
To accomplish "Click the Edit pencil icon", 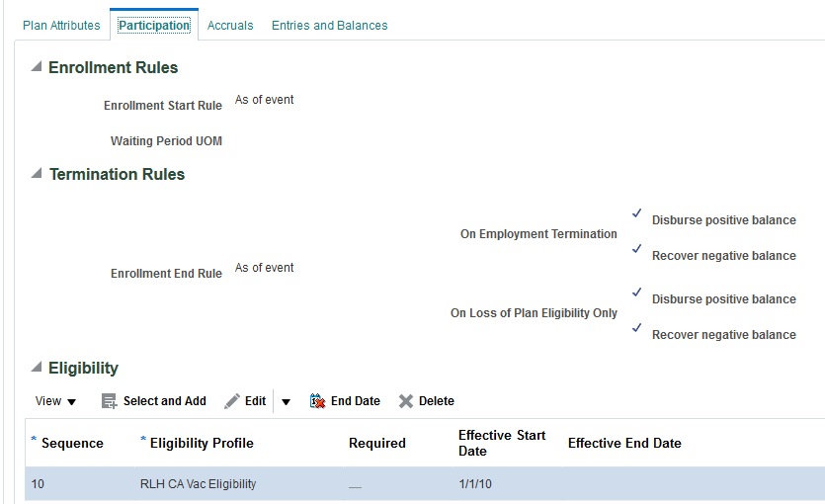I will tap(232, 401).
